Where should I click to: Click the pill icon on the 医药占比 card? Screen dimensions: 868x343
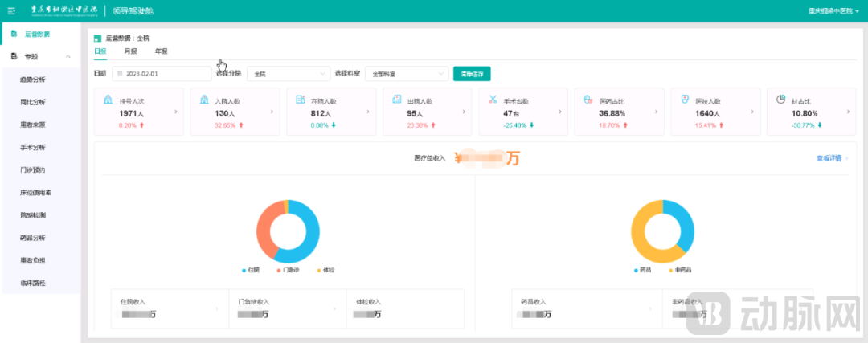tap(588, 100)
